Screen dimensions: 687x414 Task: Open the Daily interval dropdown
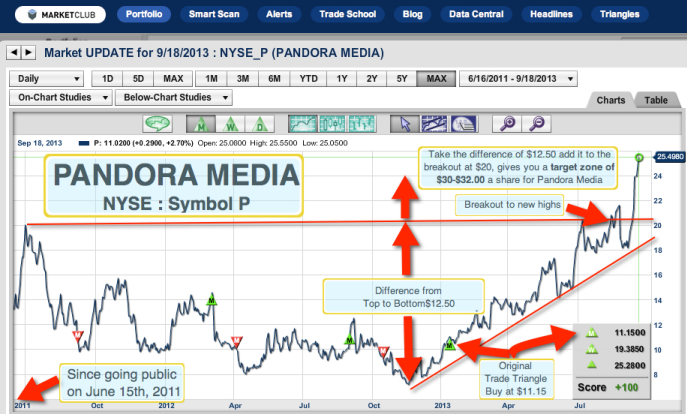tap(46, 79)
